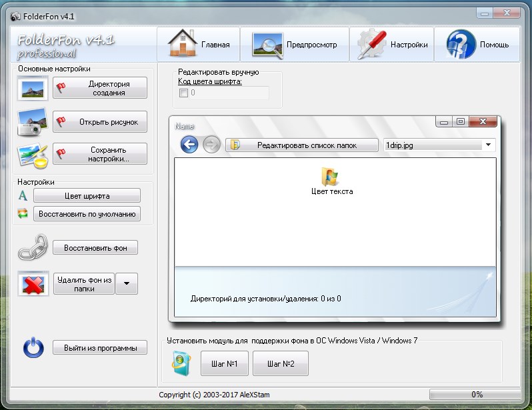Click the preview window maximize button

(461, 121)
